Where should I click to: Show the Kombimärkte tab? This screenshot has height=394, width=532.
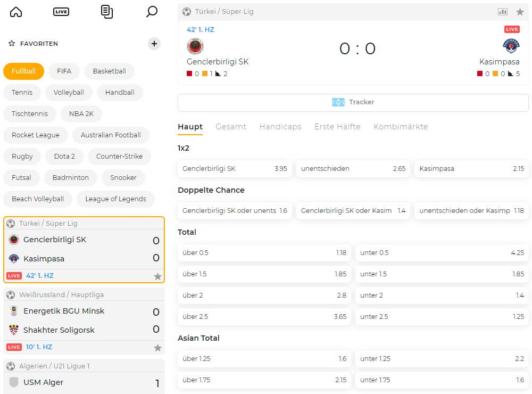(x=401, y=127)
